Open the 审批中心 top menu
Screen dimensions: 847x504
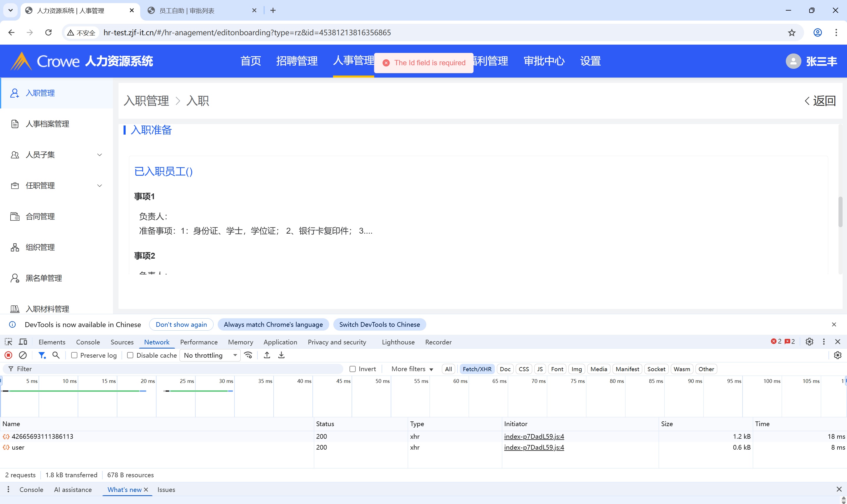(x=544, y=61)
